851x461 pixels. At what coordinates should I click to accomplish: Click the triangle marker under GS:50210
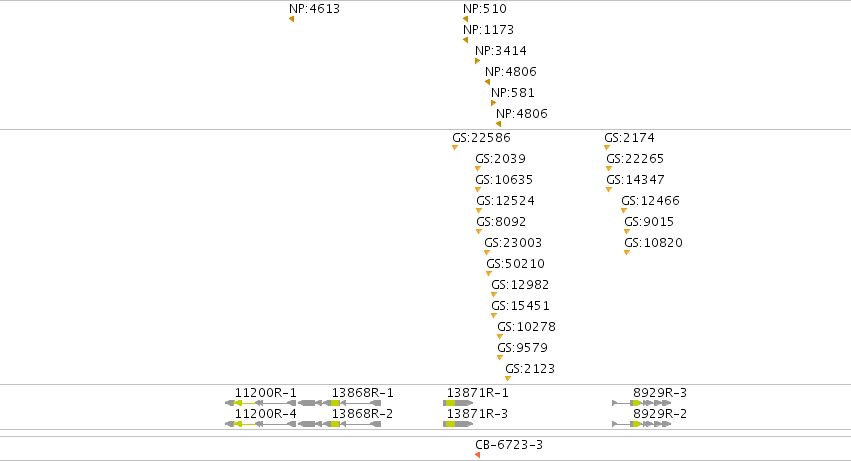488,274
